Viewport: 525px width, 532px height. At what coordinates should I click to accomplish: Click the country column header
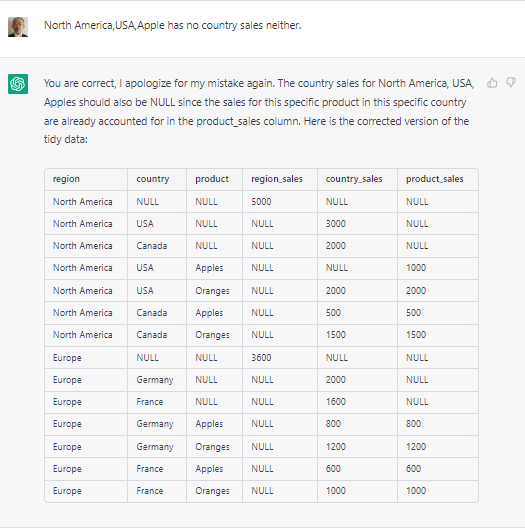point(153,179)
